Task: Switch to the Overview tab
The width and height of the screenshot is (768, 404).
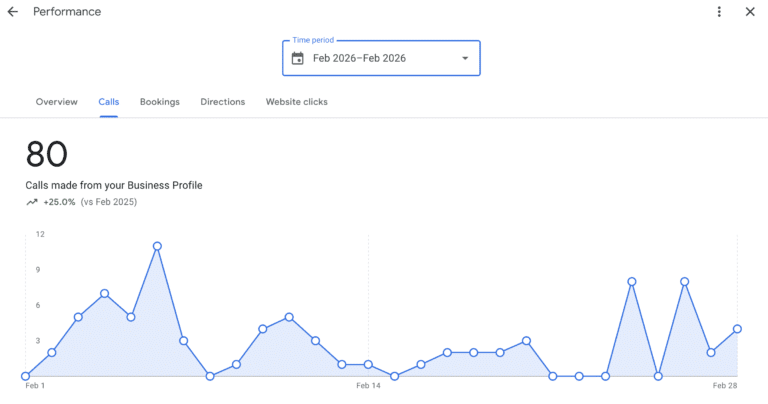Action: [56, 102]
